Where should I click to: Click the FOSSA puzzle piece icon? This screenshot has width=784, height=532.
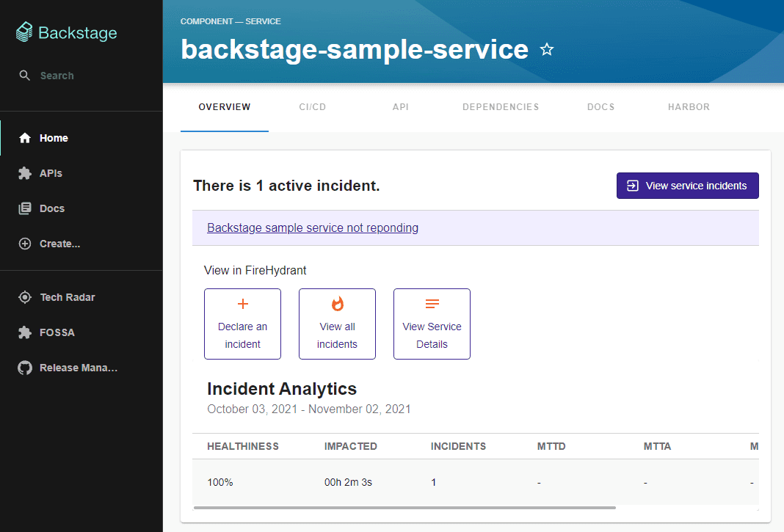25,332
